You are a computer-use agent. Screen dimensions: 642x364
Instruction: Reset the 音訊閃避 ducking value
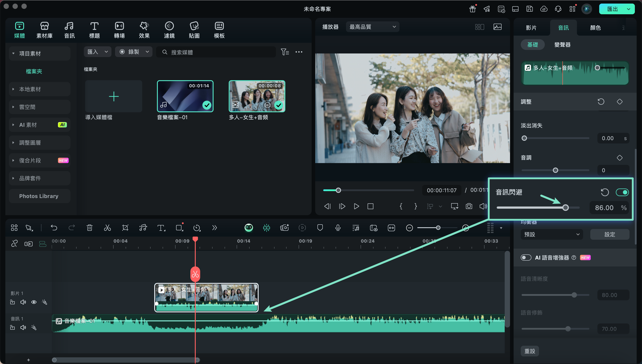click(x=605, y=192)
